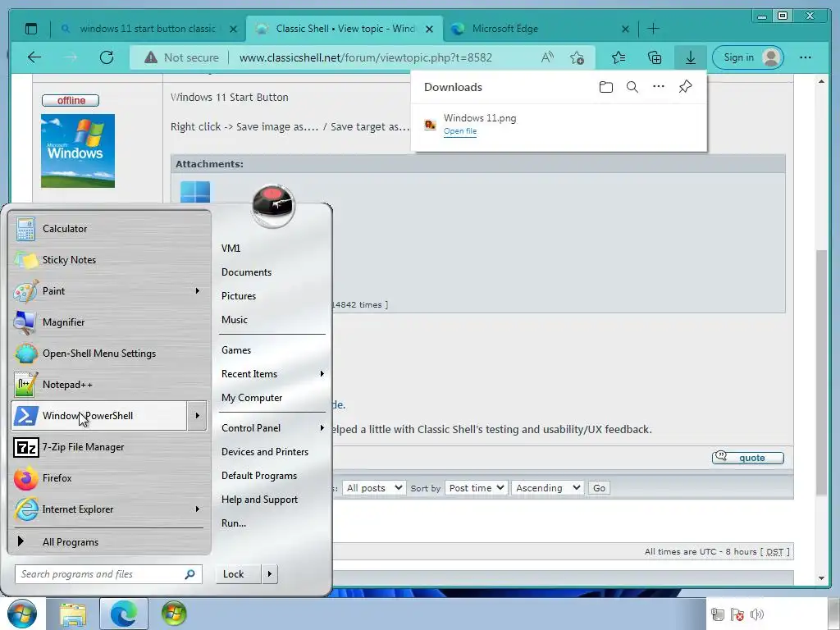Click the Windows XP avatar image
The width and height of the screenshot is (840, 630).
[x=78, y=151]
